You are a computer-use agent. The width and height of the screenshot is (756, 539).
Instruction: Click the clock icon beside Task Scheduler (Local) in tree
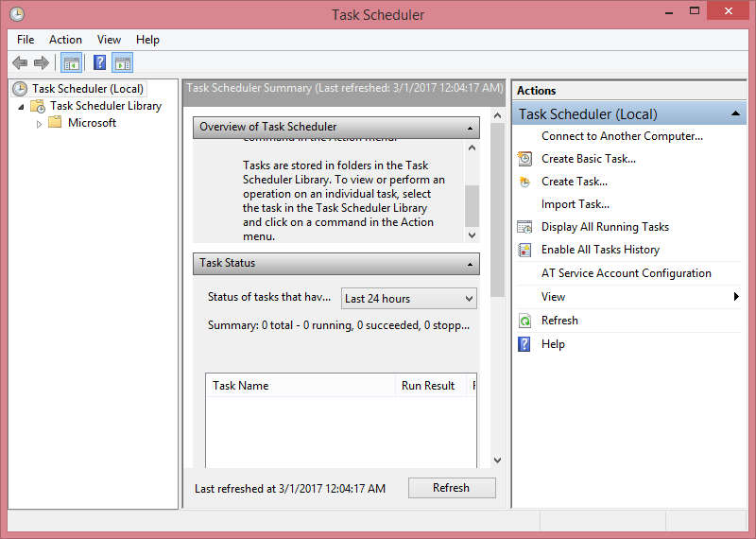[x=20, y=89]
